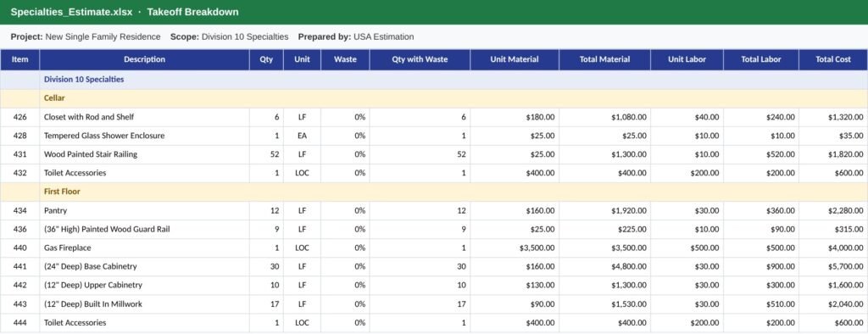Select the First Floor group row
Viewport: 868px width, 334px height.
click(434, 192)
